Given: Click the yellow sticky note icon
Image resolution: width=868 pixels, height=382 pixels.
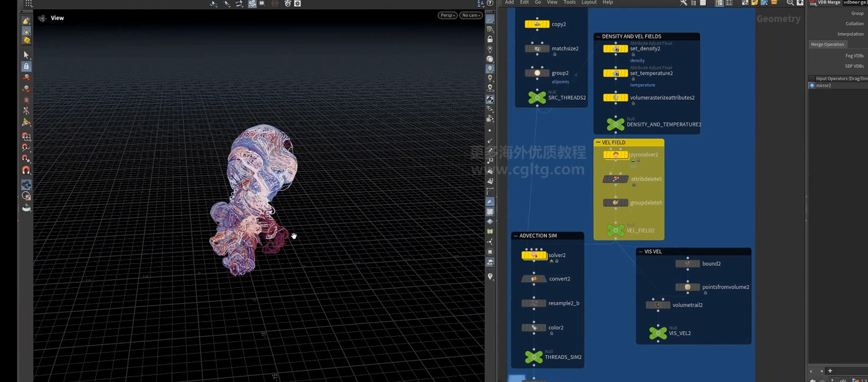Looking at the screenshot, I should point(755,3).
